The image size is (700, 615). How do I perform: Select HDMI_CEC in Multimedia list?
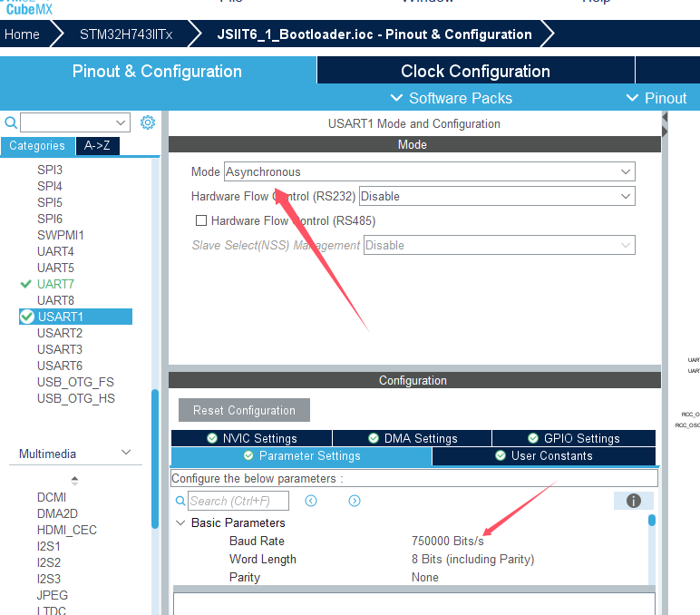point(67,530)
